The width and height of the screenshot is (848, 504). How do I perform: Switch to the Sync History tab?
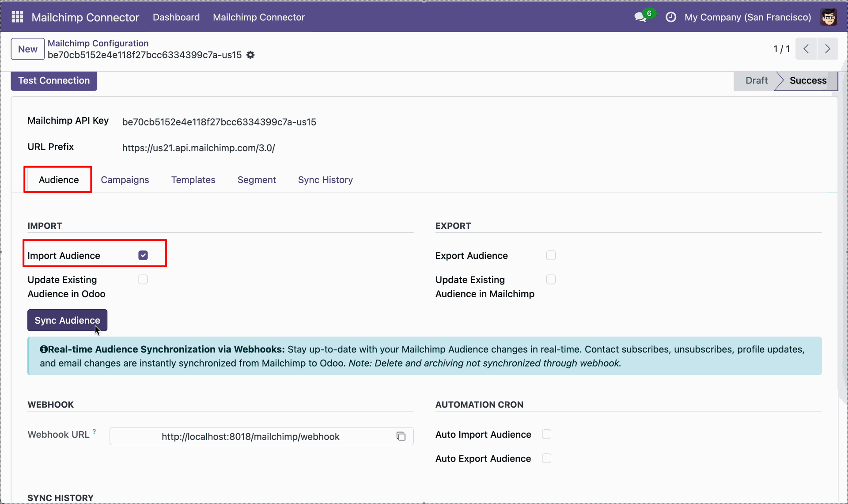tap(326, 180)
